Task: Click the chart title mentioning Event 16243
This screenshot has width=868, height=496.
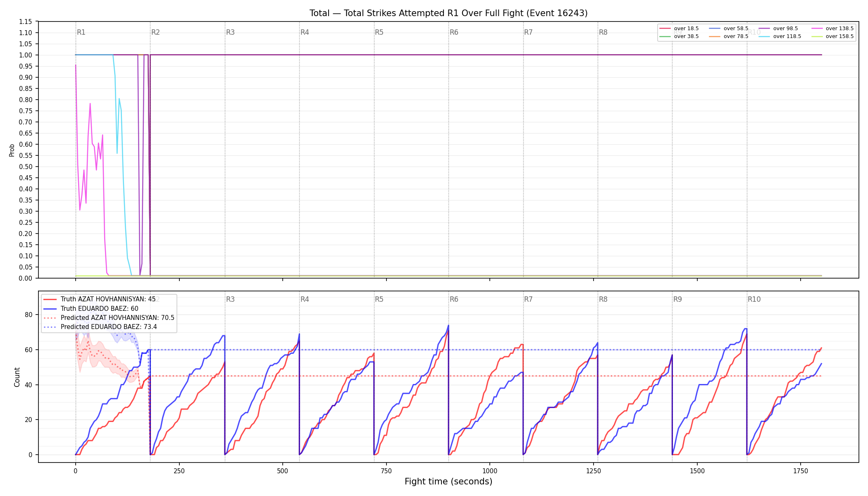Action: (x=448, y=13)
